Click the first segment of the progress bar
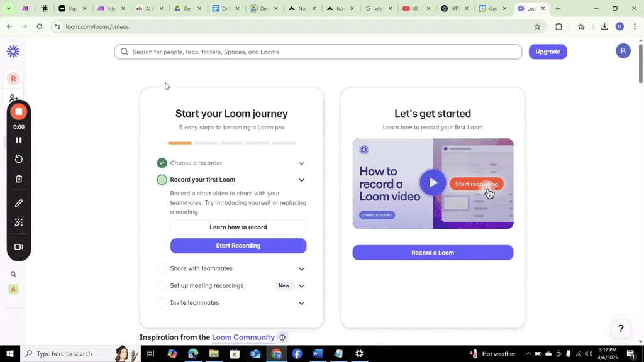The width and height of the screenshot is (644, 362). point(179,143)
